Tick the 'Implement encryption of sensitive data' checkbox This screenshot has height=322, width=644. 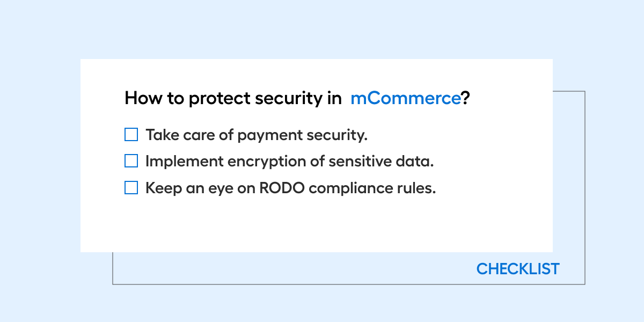click(x=131, y=161)
